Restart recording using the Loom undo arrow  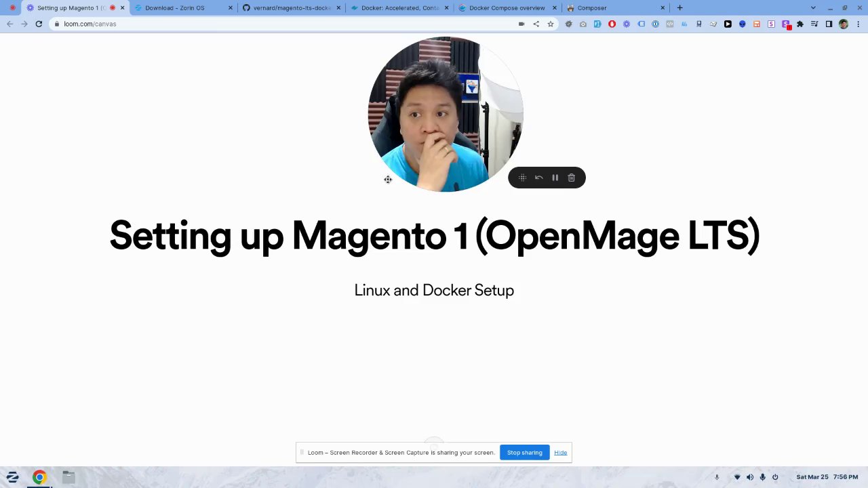pos(538,178)
